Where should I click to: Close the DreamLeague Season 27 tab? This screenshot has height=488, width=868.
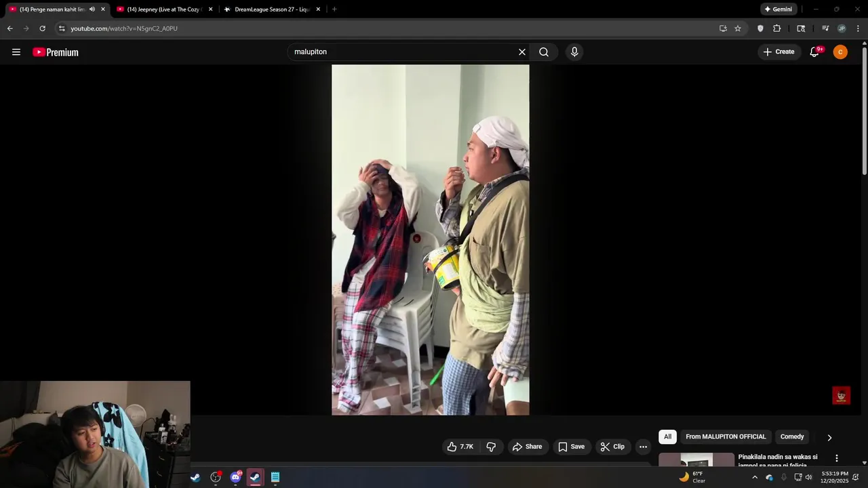(318, 9)
